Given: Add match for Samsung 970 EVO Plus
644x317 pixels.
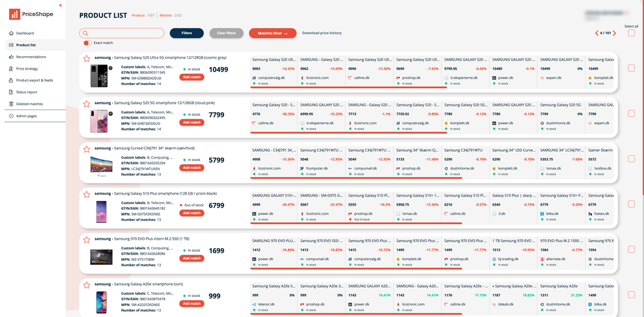Looking at the screenshot, I should click(x=192, y=258).
